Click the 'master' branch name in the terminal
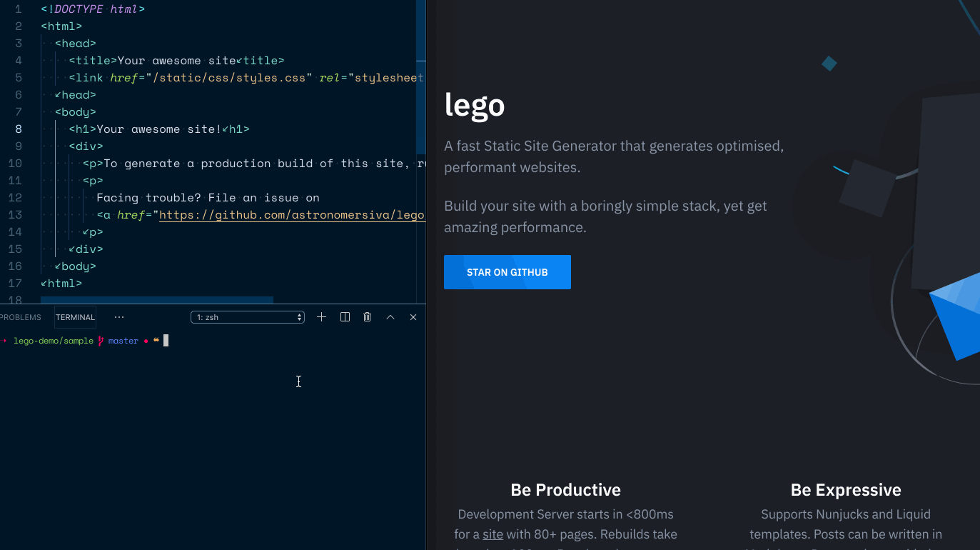This screenshot has width=980, height=550. [x=123, y=341]
